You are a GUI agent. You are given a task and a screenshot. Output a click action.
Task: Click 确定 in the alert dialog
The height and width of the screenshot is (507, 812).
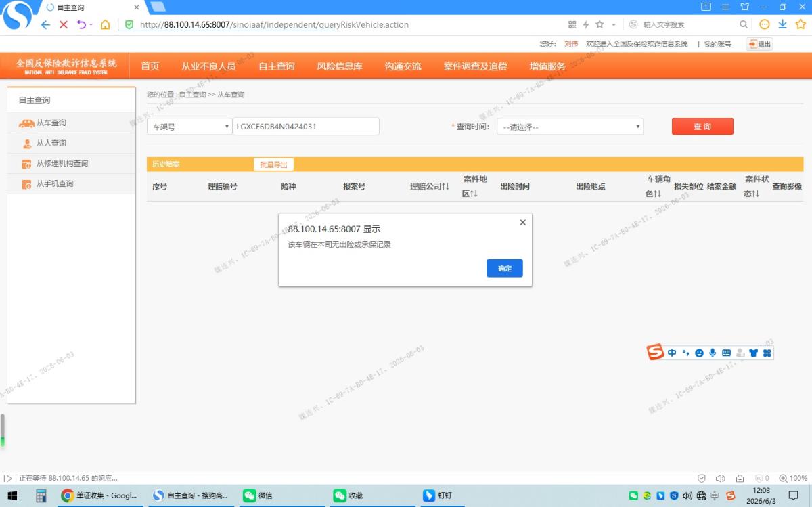[505, 268]
